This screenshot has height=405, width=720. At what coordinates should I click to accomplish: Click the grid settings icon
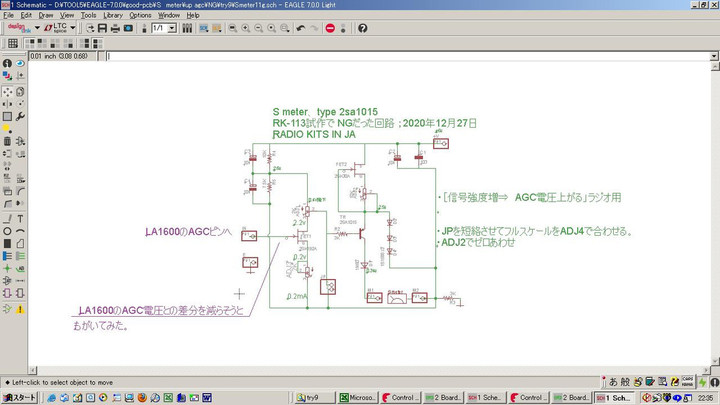click(x=12, y=43)
